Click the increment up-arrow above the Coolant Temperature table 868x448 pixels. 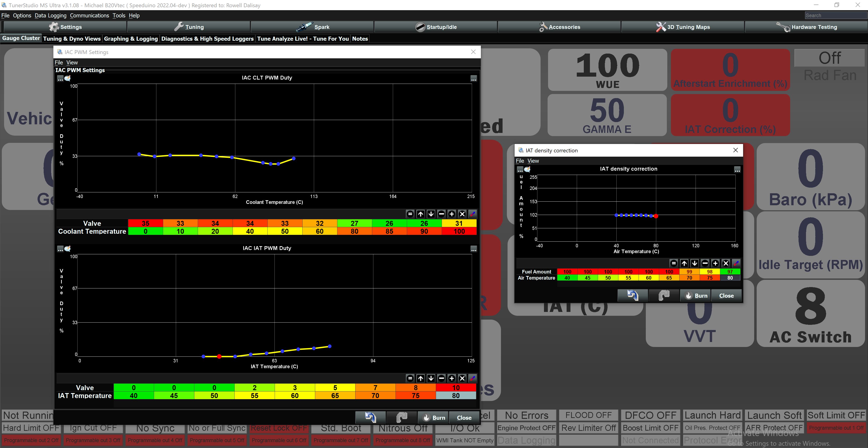(420, 214)
